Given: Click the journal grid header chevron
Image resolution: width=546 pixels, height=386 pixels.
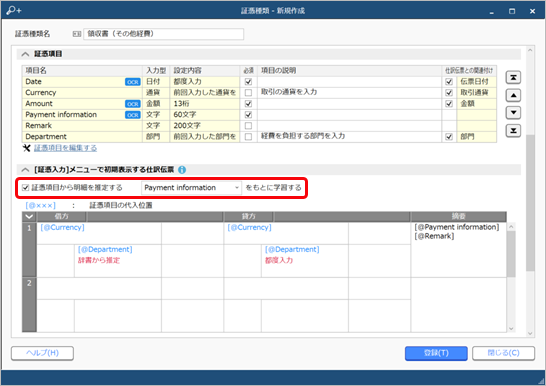Looking at the screenshot, I should [x=29, y=216].
